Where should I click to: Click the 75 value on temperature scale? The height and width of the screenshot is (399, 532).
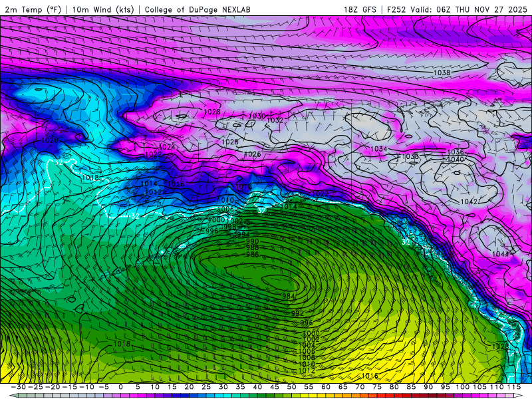coord(377,387)
